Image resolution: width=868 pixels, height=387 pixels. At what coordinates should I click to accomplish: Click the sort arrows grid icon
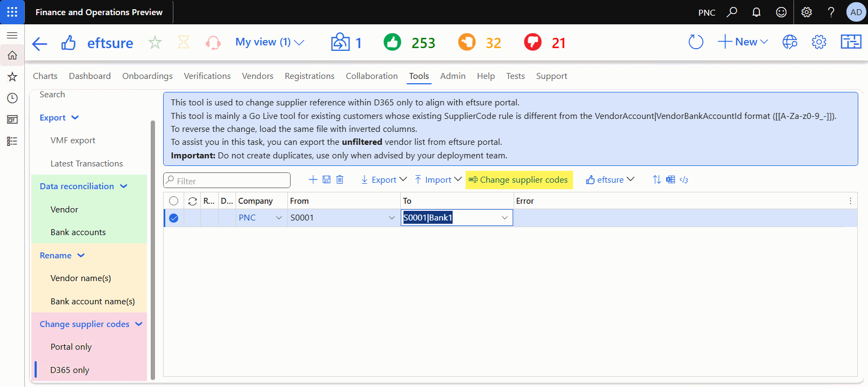(657, 179)
